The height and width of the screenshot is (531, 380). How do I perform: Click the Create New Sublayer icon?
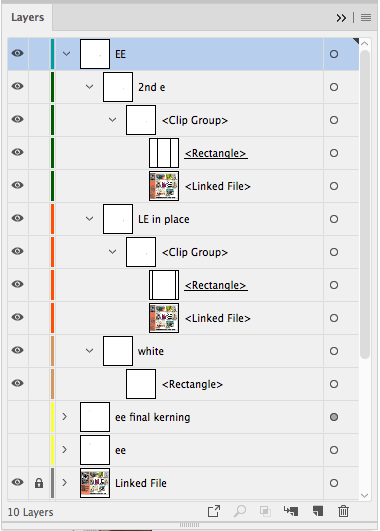(291, 511)
